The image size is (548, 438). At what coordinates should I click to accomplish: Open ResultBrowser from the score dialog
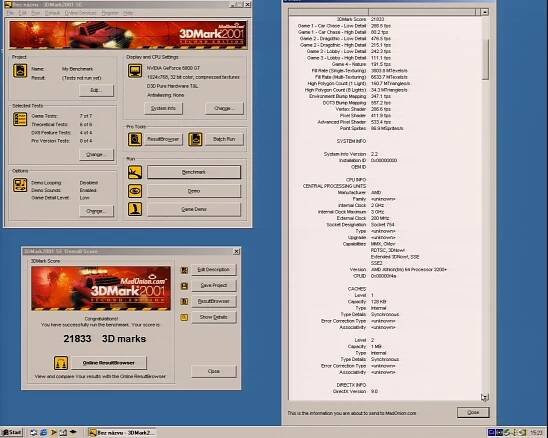pos(214,301)
